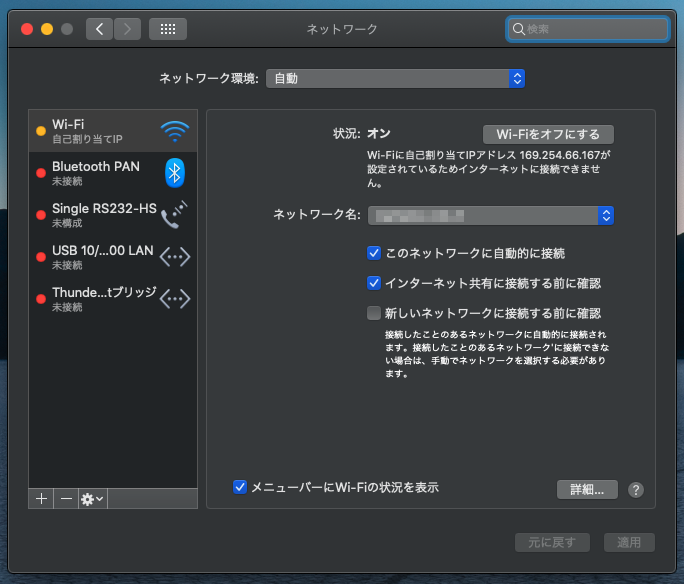
Task: Select USB 10/...00 LAN service
Action: (x=113, y=257)
